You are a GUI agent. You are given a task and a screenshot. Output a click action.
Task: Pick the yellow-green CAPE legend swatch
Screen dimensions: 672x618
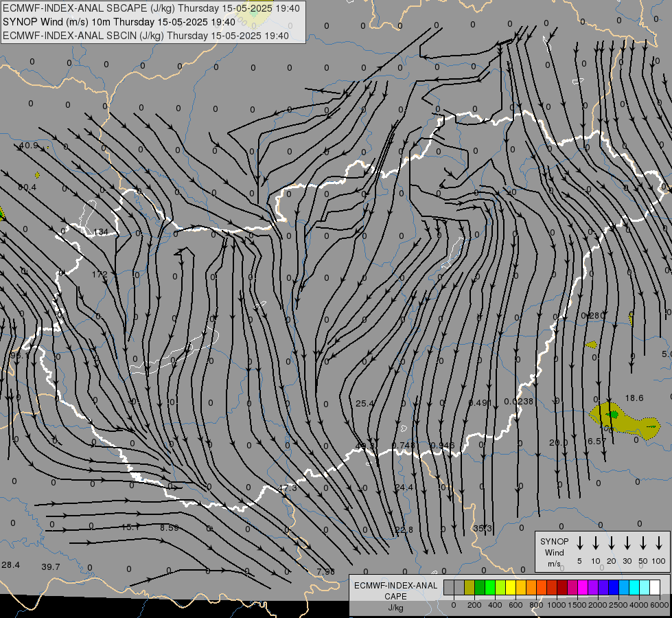pos(500,587)
